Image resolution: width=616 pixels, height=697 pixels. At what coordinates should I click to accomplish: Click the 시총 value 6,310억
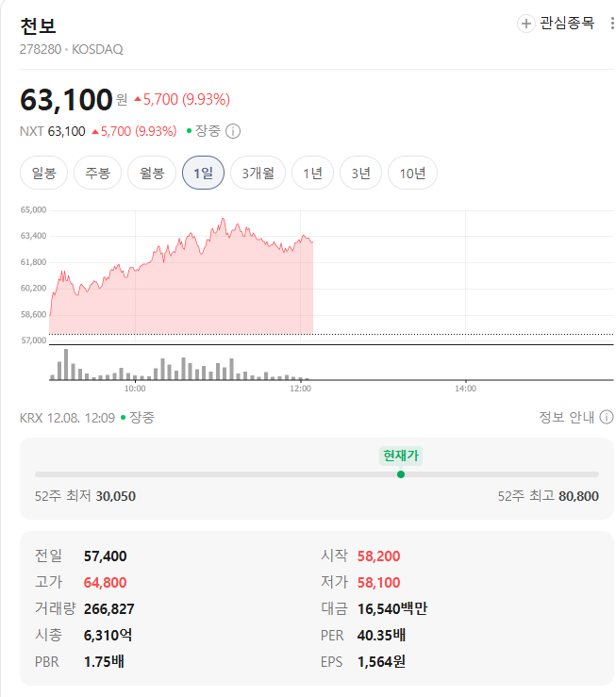pyautogui.click(x=108, y=635)
